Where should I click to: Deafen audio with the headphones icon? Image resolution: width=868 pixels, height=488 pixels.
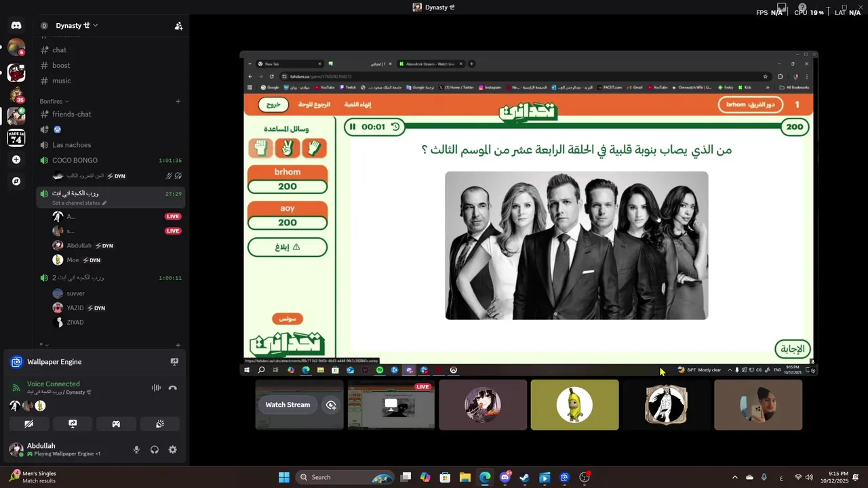click(x=155, y=449)
